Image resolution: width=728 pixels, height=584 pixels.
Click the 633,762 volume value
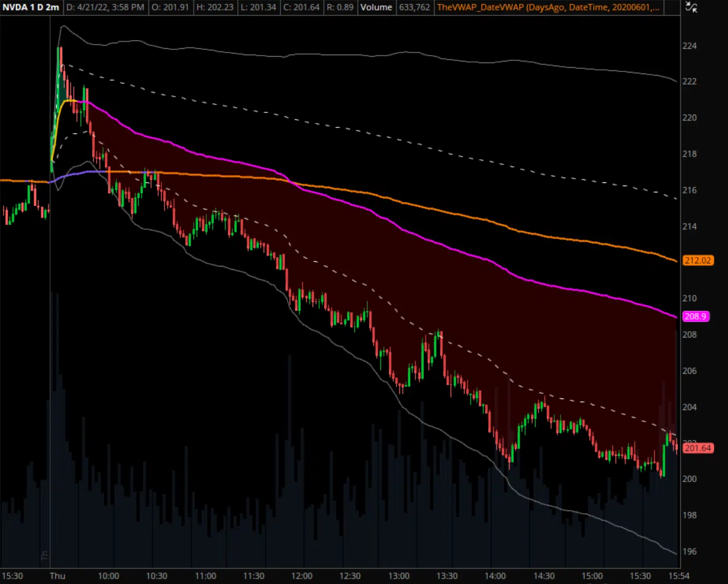(x=414, y=7)
